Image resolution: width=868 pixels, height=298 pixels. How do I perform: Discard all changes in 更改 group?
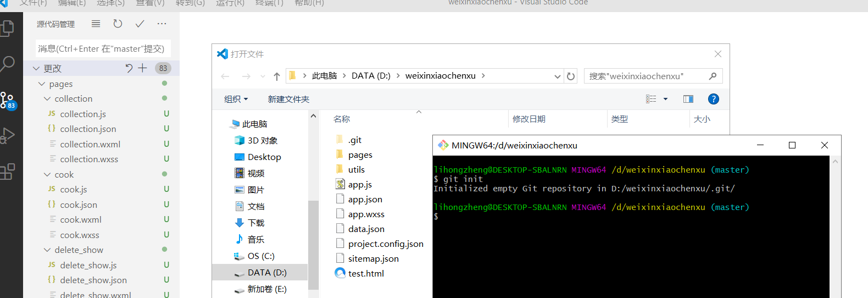(x=129, y=68)
